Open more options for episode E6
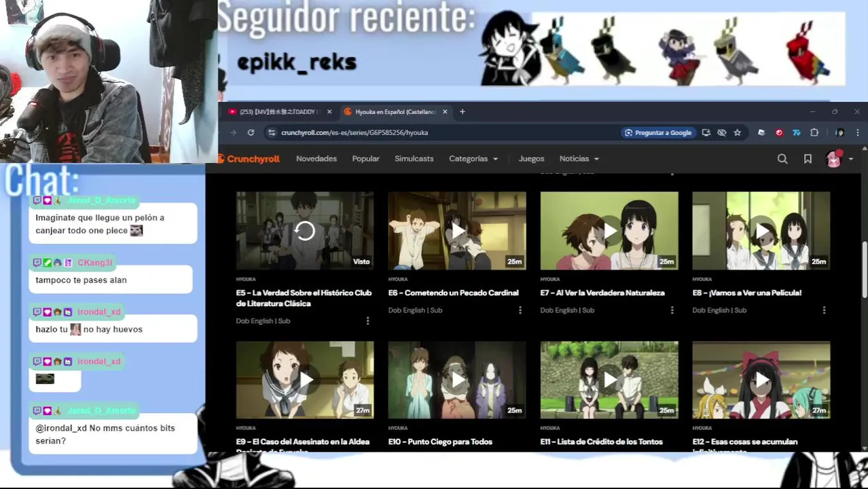 click(x=520, y=310)
